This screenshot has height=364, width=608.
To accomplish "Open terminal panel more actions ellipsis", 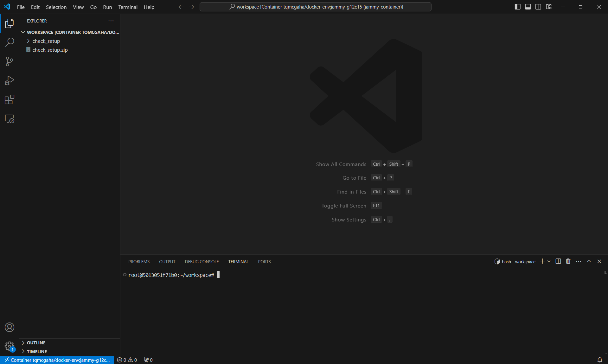I will [579, 261].
